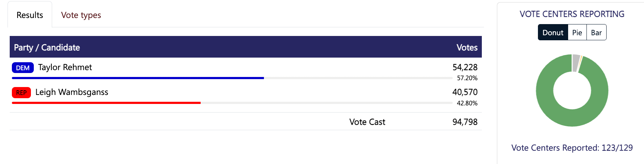This screenshot has width=644, height=164.
Task: Switch chart to Donut view
Action: click(x=553, y=33)
